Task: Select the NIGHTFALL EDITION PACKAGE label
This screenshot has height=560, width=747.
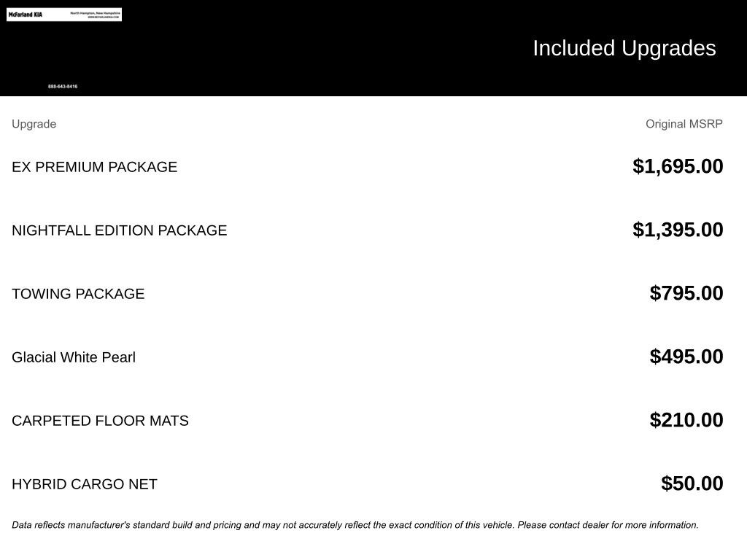Action: pos(119,230)
